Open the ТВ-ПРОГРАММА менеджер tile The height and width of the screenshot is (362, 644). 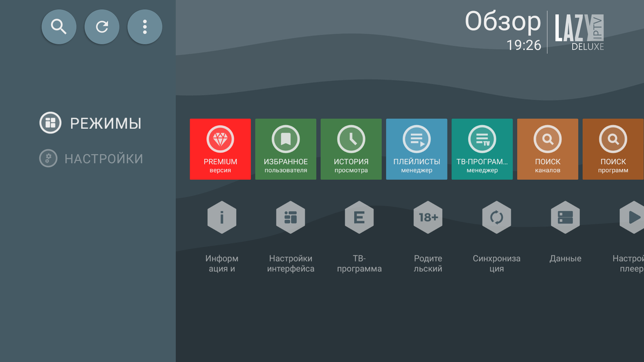(x=482, y=149)
